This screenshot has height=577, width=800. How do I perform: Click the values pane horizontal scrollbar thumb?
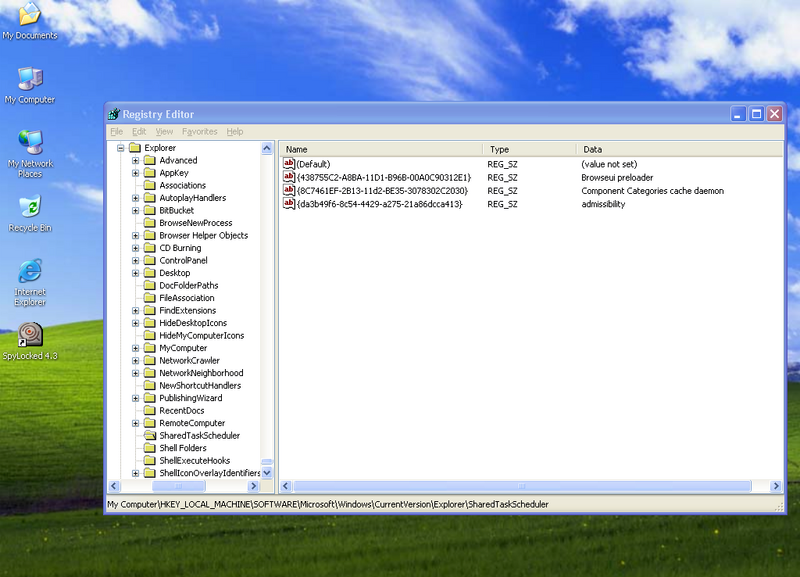click(x=522, y=486)
